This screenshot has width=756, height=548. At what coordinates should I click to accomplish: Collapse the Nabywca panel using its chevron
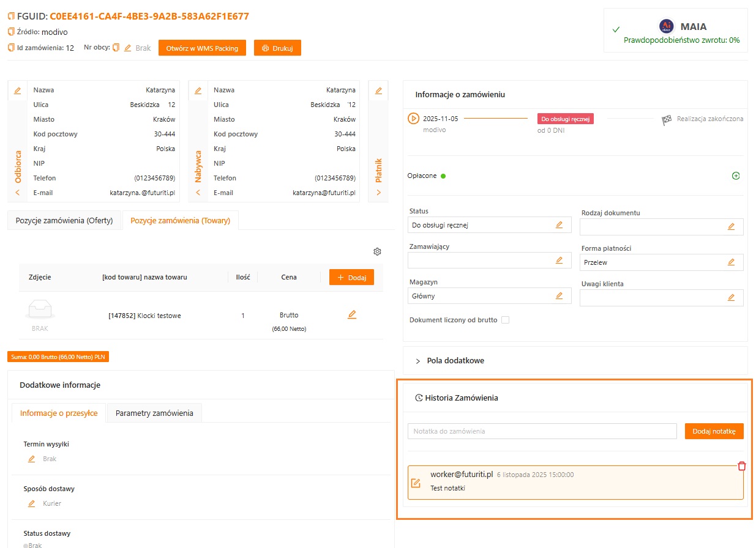click(198, 193)
